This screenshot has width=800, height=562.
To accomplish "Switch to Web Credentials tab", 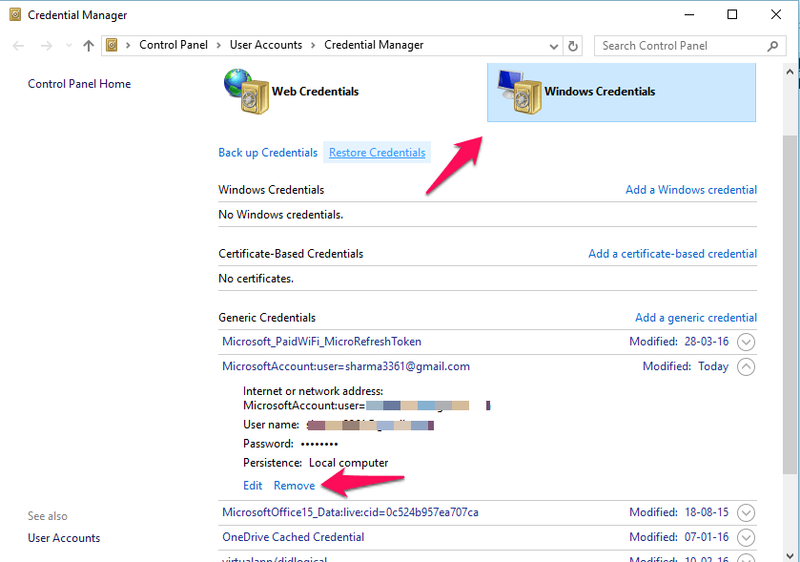I will click(x=315, y=91).
